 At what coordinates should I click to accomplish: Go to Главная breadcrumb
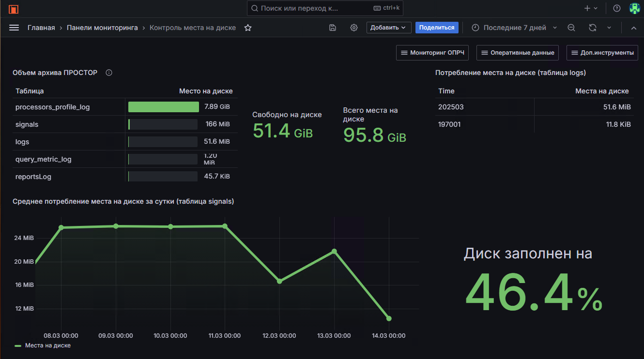point(41,28)
